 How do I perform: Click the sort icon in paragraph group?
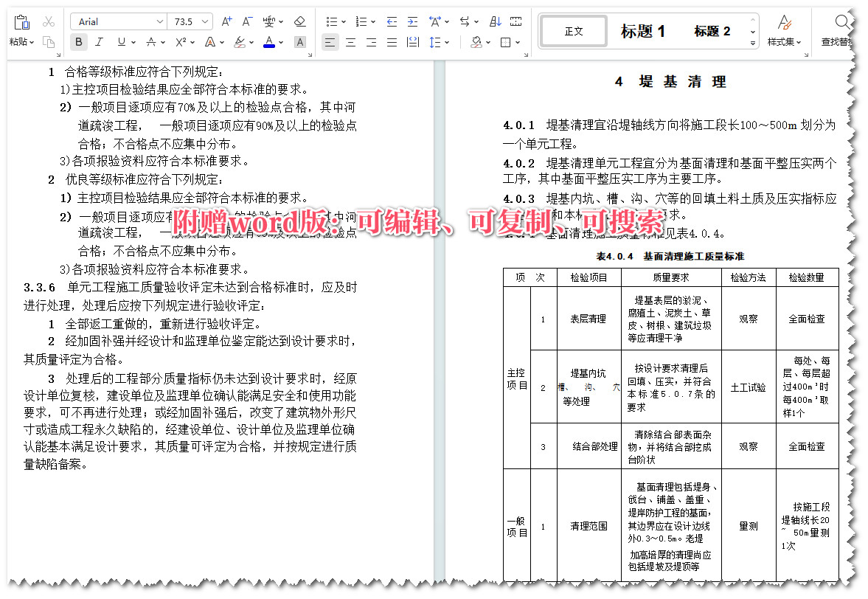496,21
